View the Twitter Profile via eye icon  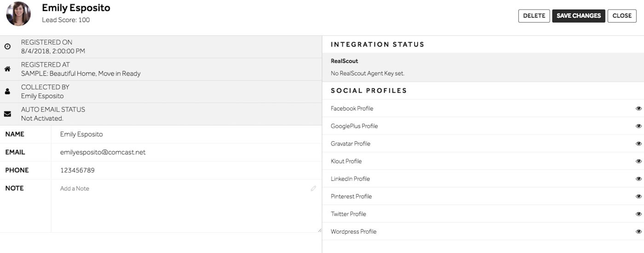[x=638, y=214]
